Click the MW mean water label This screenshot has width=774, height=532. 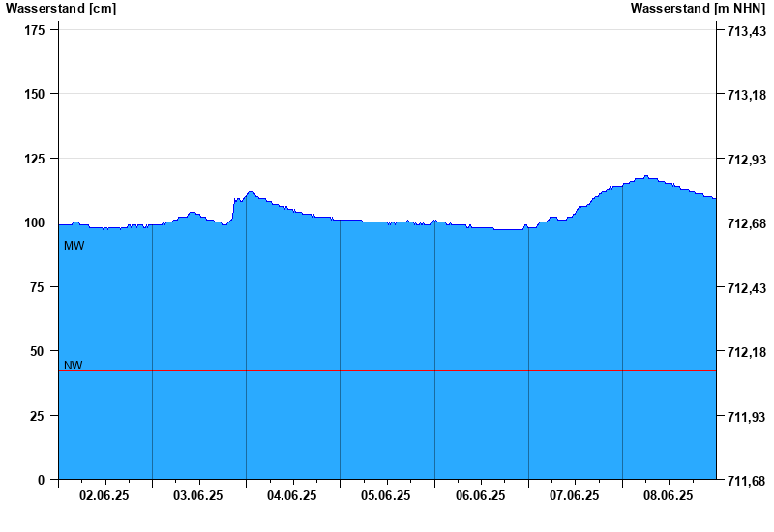pyautogui.click(x=74, y=246)
